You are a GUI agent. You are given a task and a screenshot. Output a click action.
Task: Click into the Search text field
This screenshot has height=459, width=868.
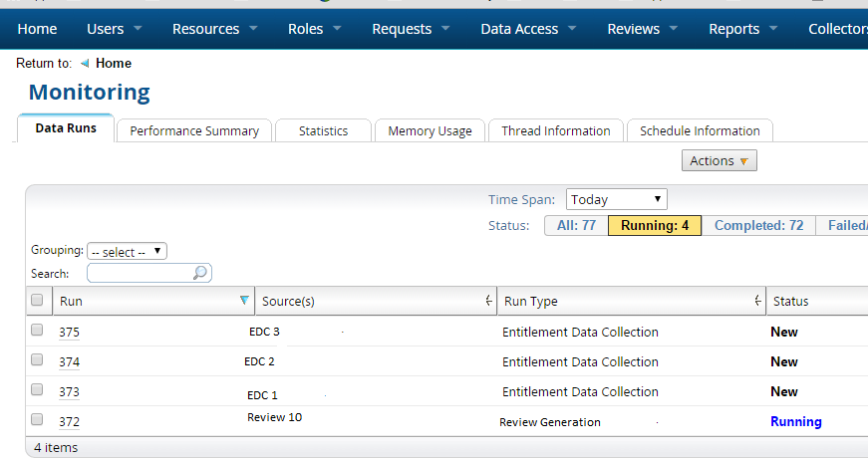tap(140, 273)
